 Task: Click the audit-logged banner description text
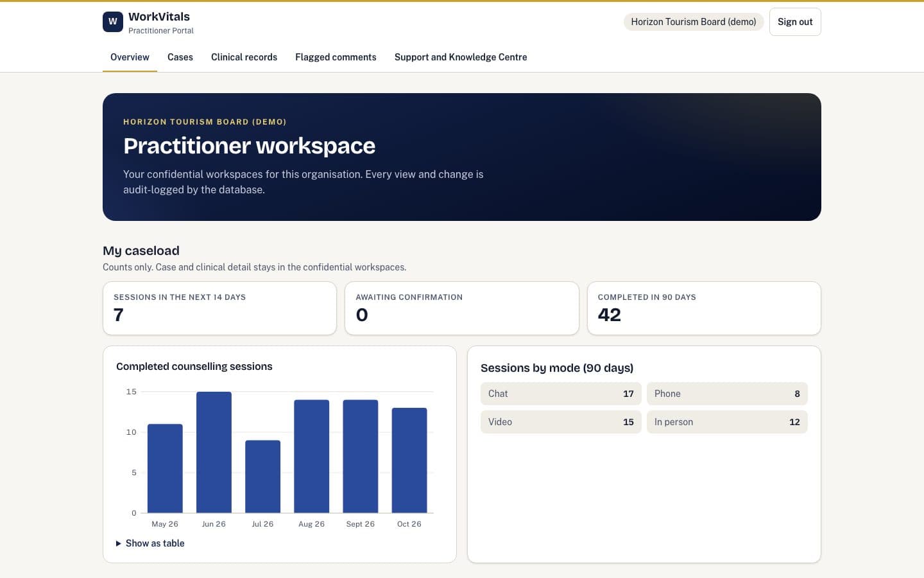[304, 182]
